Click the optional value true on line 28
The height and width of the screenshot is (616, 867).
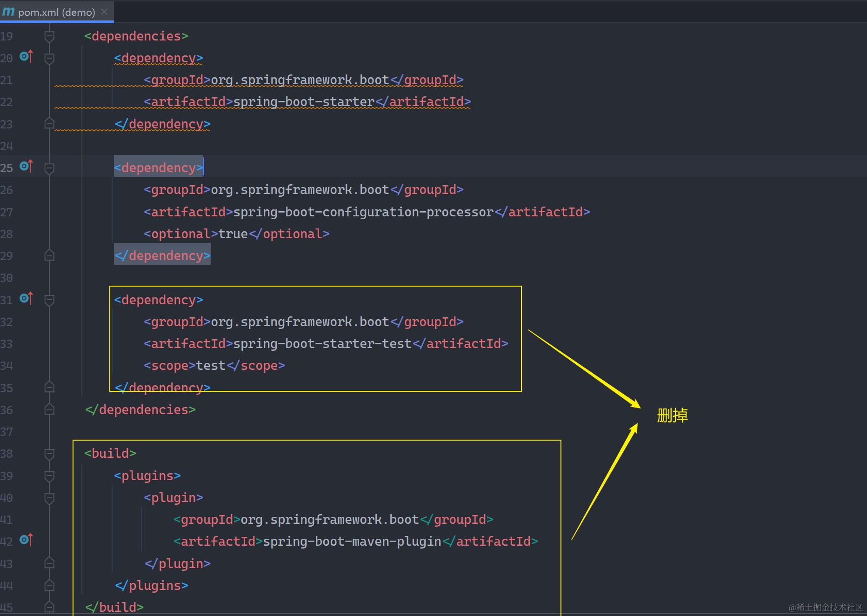click(x=233, y=234)
